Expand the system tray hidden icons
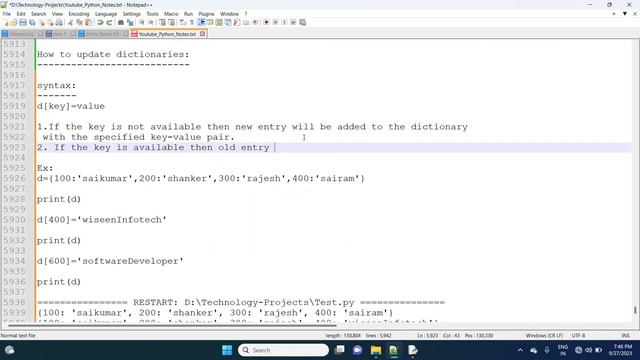The width and height of the screenshot is (640, 360). point(520,350)
